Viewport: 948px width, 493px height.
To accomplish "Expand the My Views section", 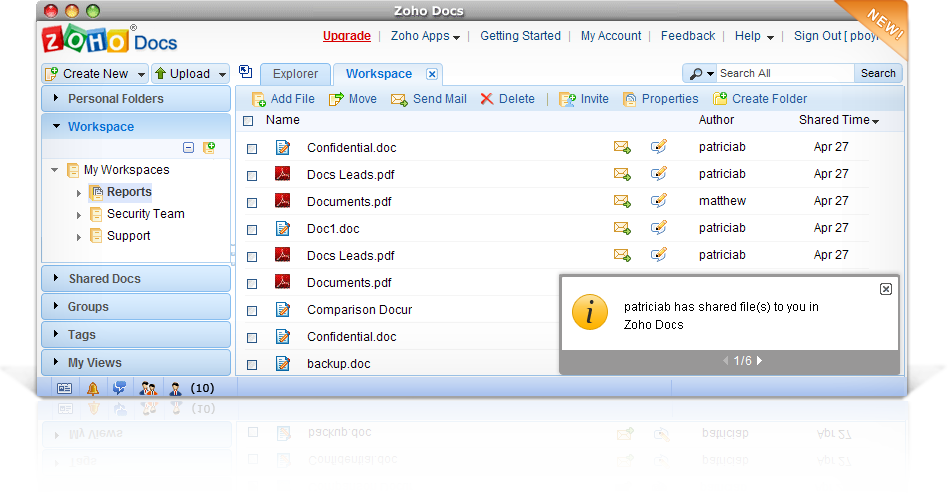I will tap(136, 362).
